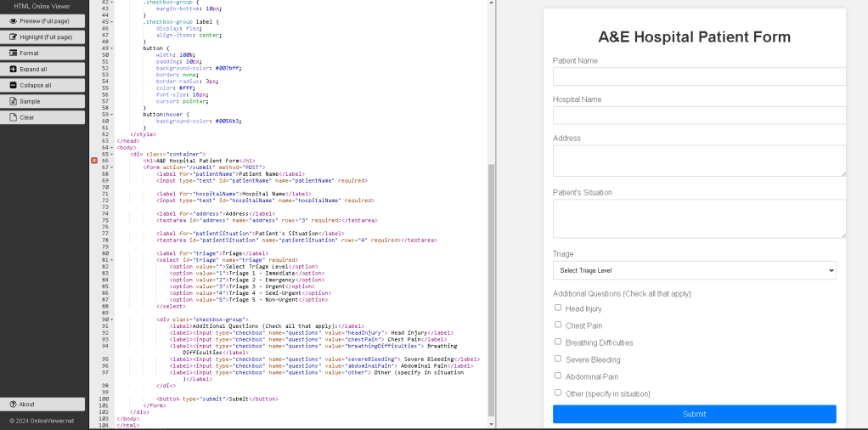868x430 pixels.
Task: Click the error marker beside line 66
Action: (94, 161)
